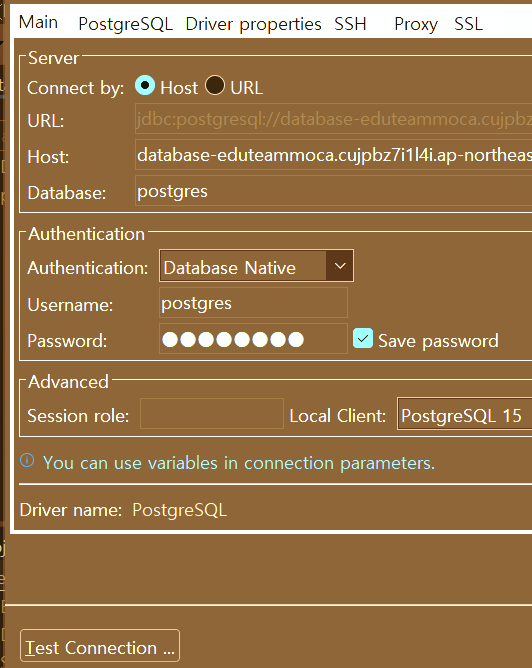This screenshot has height=668, width=532.
Task: Click the greyed-out JDBC URL field
Action: click(x=334, y=119)
